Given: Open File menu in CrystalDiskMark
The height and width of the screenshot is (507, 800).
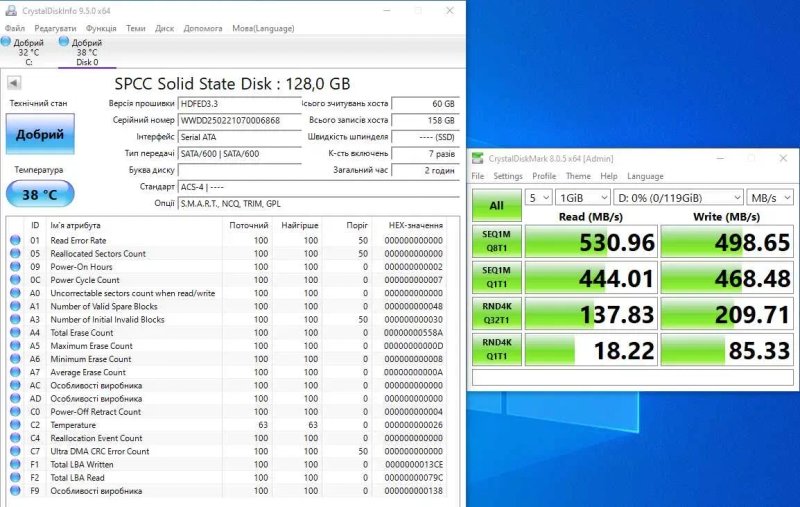Looking at the screenshot, I should click(x=478, y=176).
